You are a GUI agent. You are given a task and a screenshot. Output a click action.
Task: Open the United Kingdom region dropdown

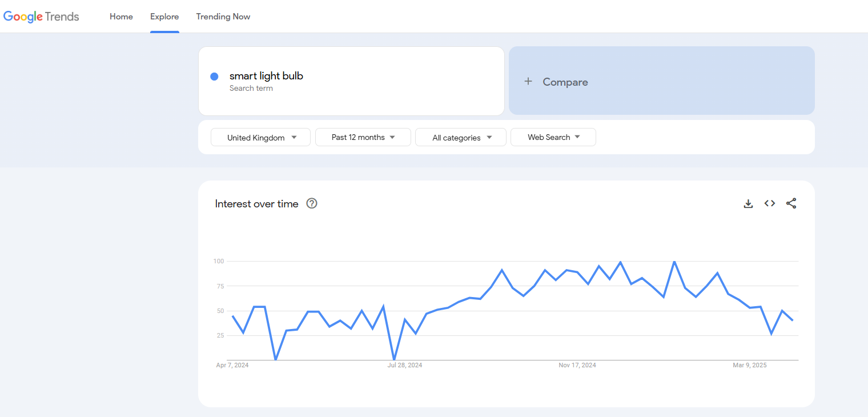click(x=260, y=137)
